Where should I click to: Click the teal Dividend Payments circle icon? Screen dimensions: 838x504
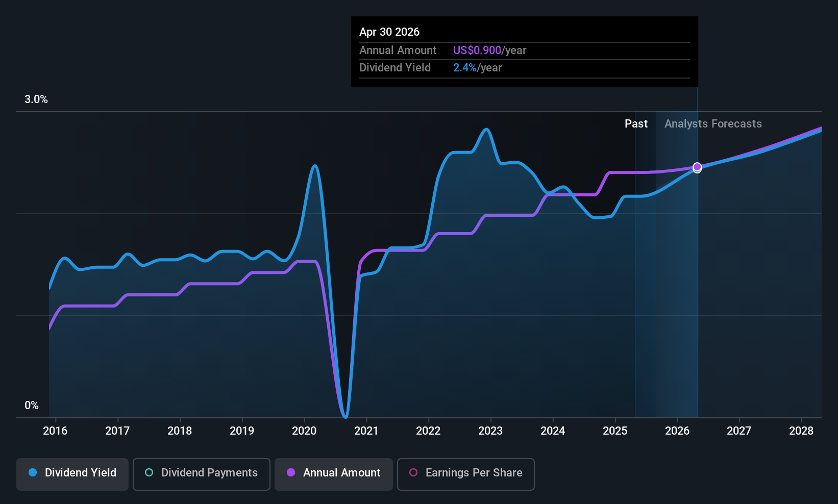click(x=149, y=472)
